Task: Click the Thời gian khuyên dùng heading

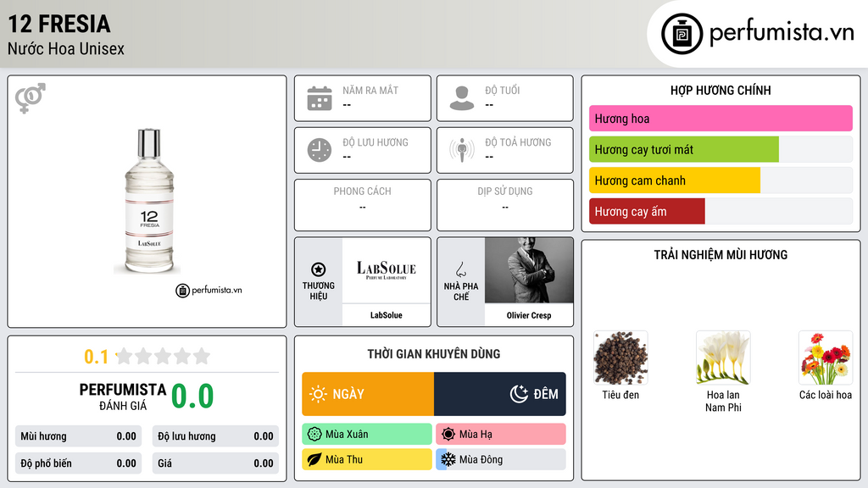Action: click(433, 354)
